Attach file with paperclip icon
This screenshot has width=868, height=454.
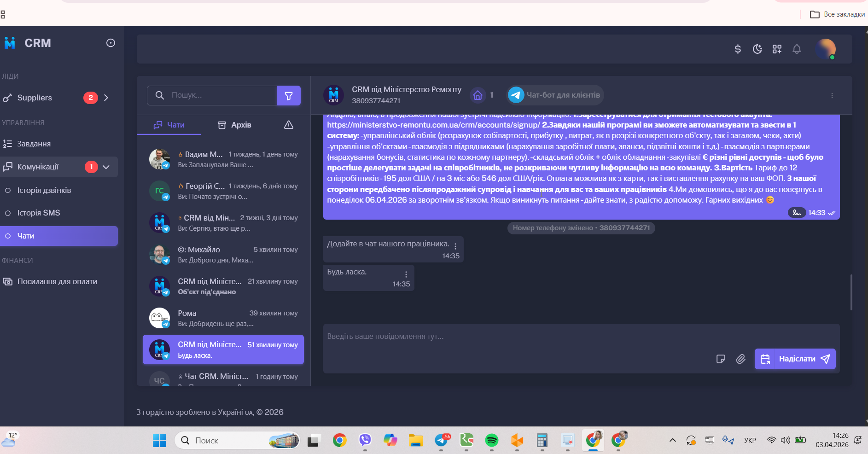[x=740, y=359]
